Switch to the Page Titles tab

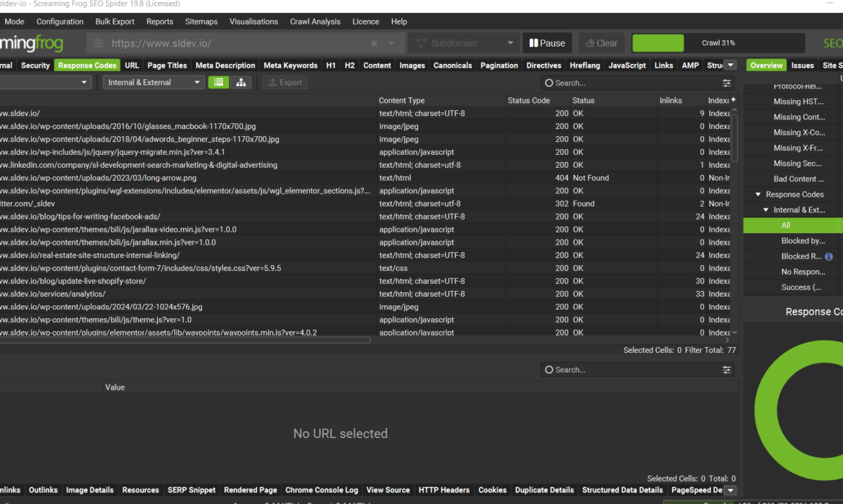pyautogui.click(x=167, y=65)
